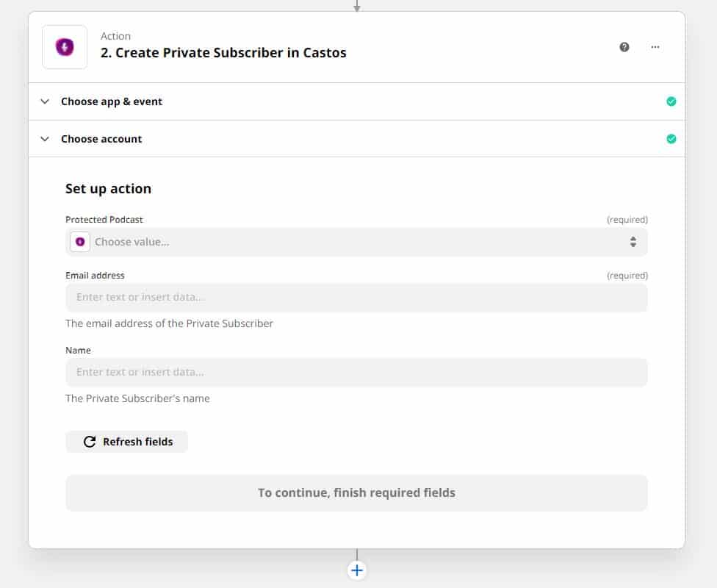717x588 pixels.
Task: Expand the Choose account chevron
Action: tap(45, 139)
